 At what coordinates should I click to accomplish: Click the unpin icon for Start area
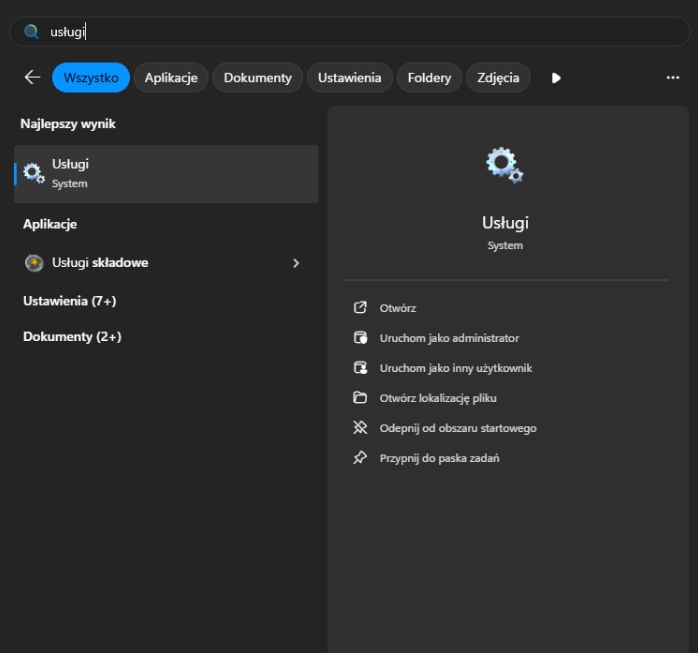point(361,428)
